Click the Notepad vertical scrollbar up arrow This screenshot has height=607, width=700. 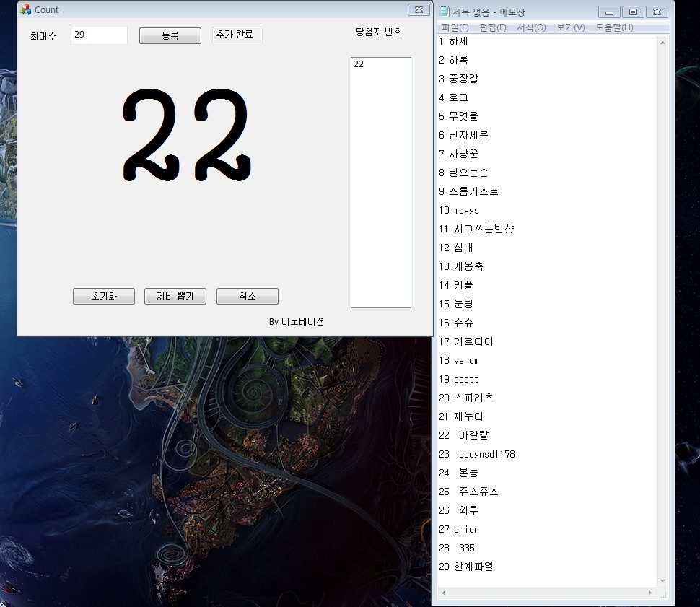pos(662,43)
